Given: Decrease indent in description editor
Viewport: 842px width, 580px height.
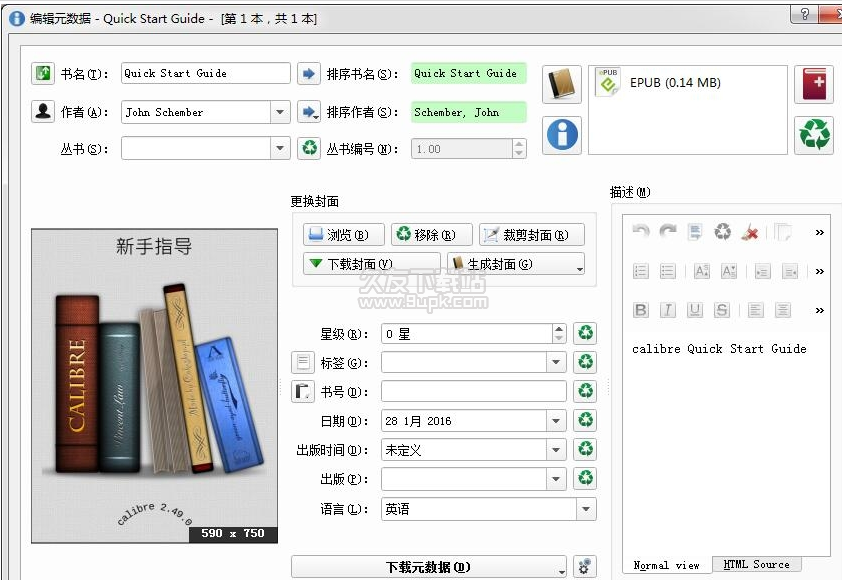Looking at the screenshot, I should (x=790, y=271).
